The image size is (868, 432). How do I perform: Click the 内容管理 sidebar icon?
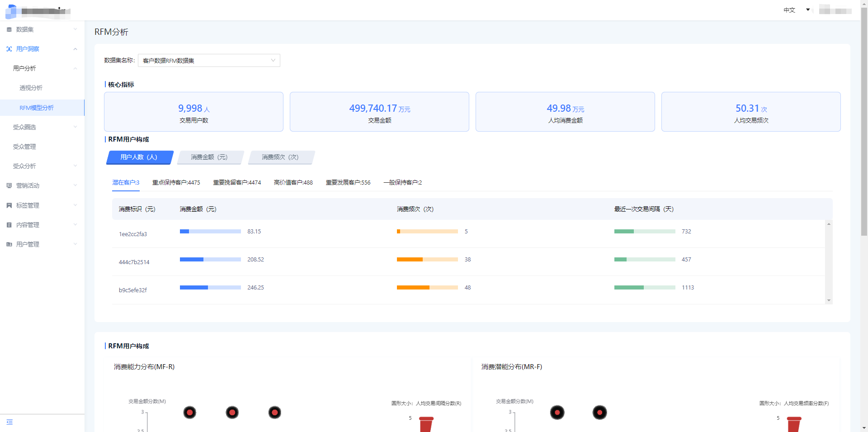(x=9, y=225)
